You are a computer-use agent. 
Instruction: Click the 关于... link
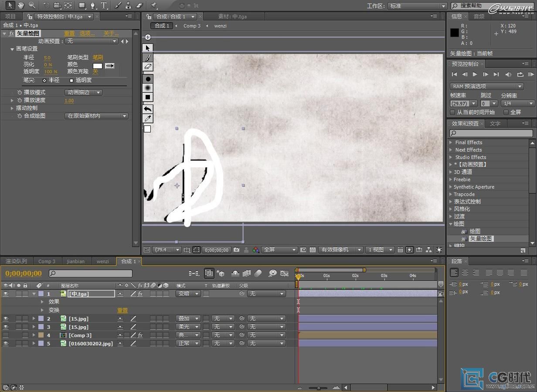pyautogui.click(x=111, y=34)
